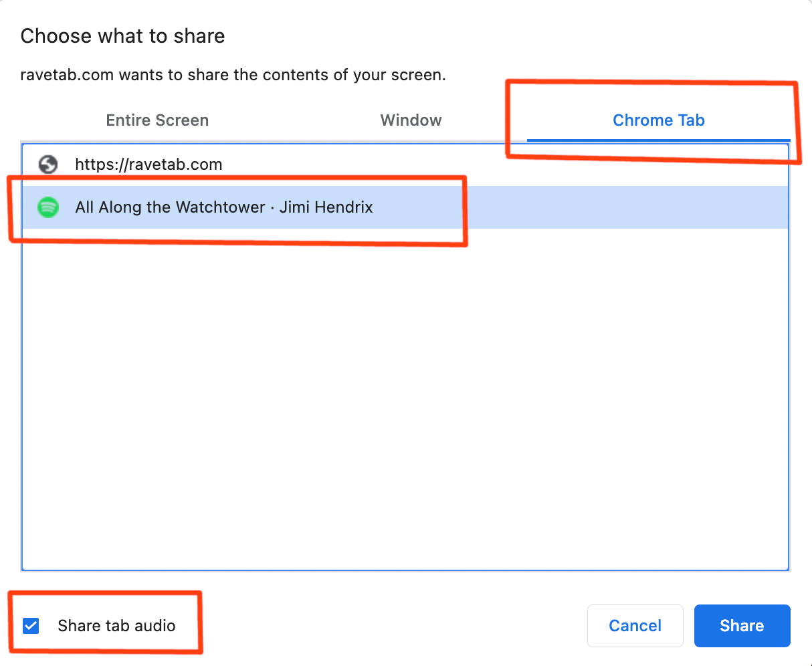Click the Choose what to share heading
Image resolution: width=812 pixels, height=666 pixels.
[x=123, y=36]
